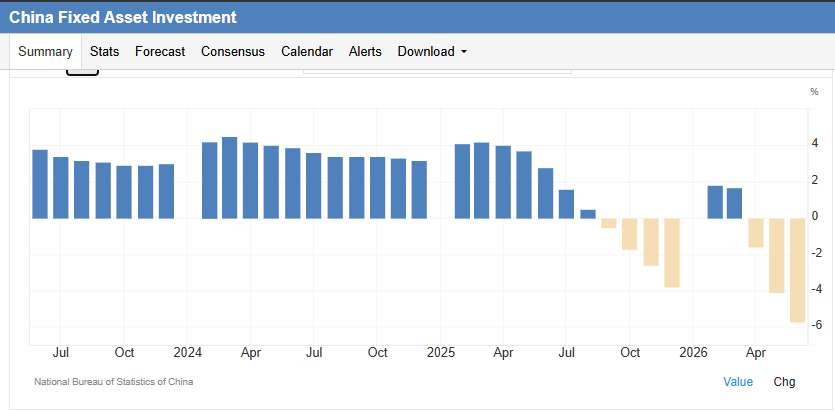Expand the Download dropdown menu
Viewport: 835px width, 411px height.
432,52
